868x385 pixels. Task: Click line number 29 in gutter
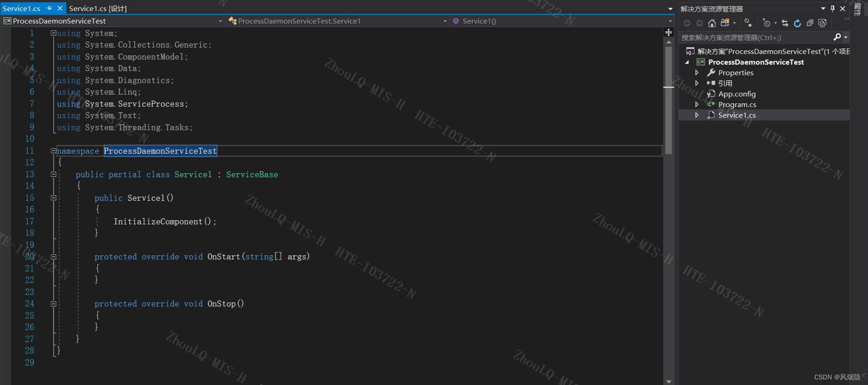[30, 362]
